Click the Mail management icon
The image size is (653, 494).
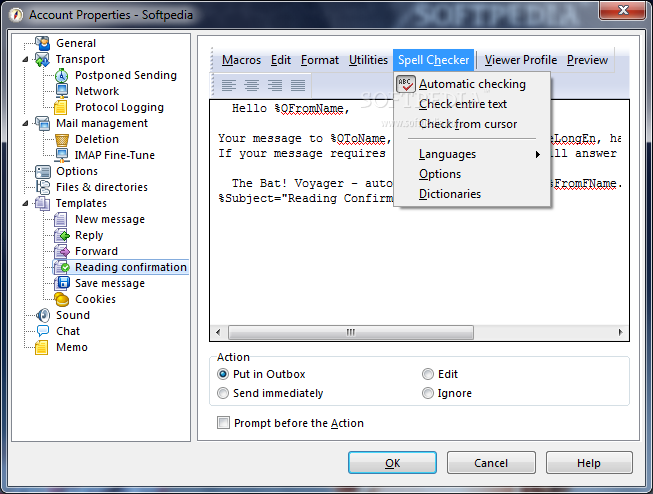42,123
